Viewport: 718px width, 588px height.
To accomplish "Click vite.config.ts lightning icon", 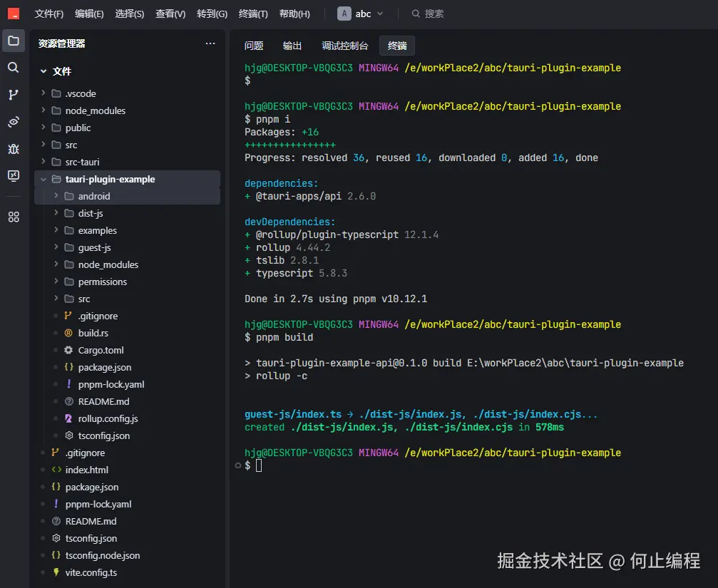I will coord(56,572).
